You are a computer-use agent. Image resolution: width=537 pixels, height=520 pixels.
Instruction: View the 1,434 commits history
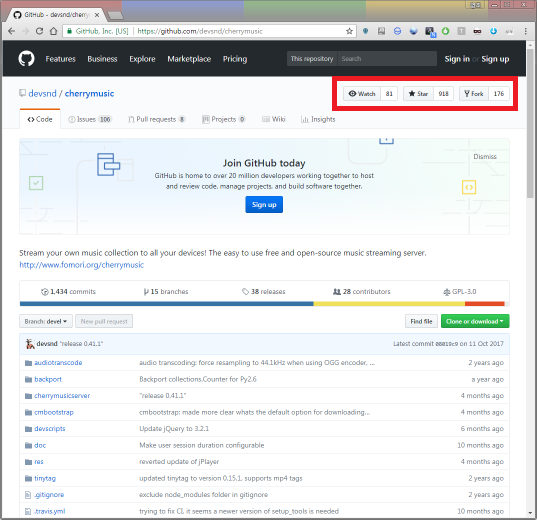(68, 292)
